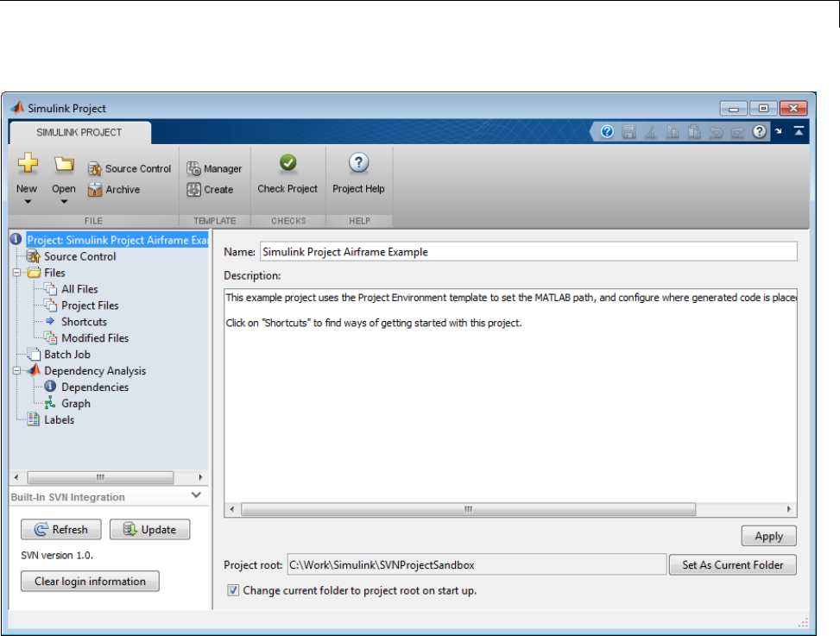Click inside the Description text area
Viewport: 840px width, 636px height.
510,395
